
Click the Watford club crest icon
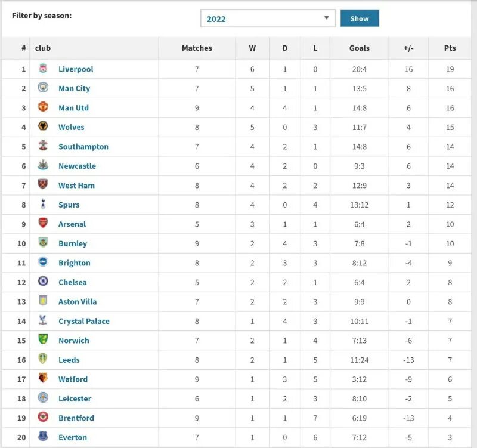point(43,379)
